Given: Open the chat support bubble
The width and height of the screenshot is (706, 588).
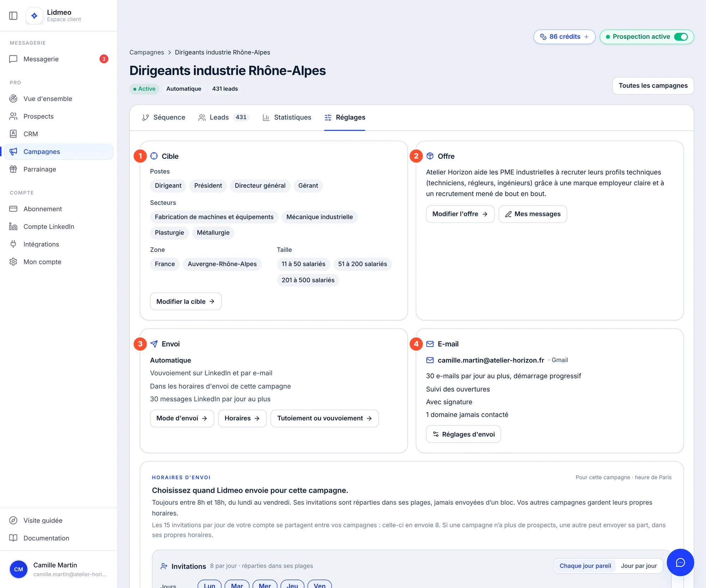Looking at the screenshot, I should (x=680, y=562).
